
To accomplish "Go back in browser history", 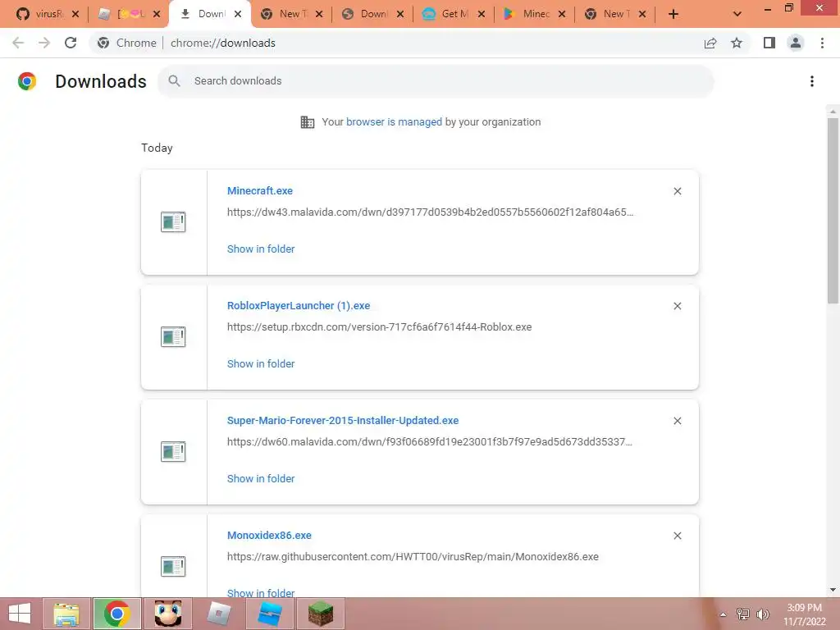I will click(18, 43).
